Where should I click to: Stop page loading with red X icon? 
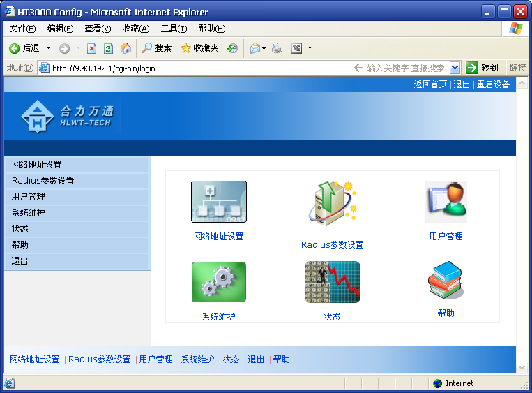(x=91, y=49)
